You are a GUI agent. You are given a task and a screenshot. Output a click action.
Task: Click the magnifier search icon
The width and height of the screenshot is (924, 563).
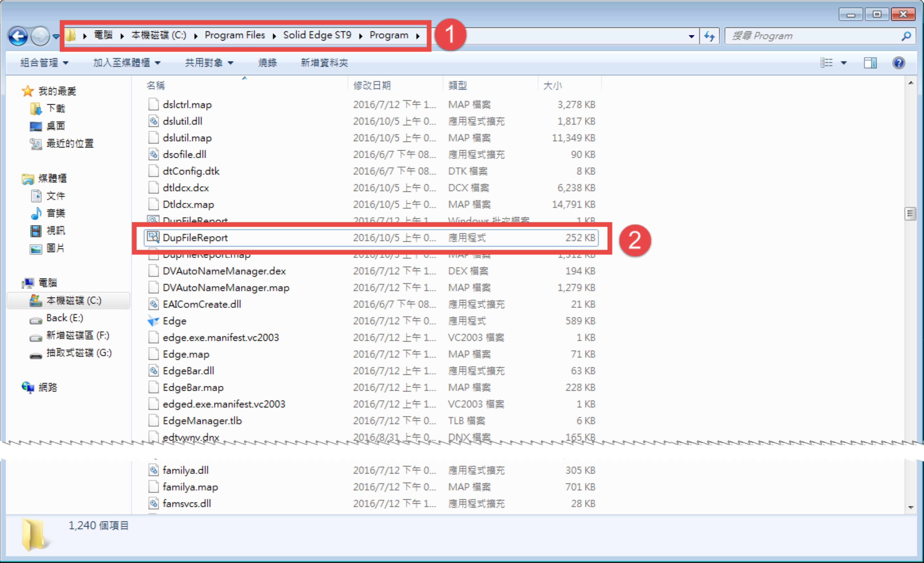906,36
